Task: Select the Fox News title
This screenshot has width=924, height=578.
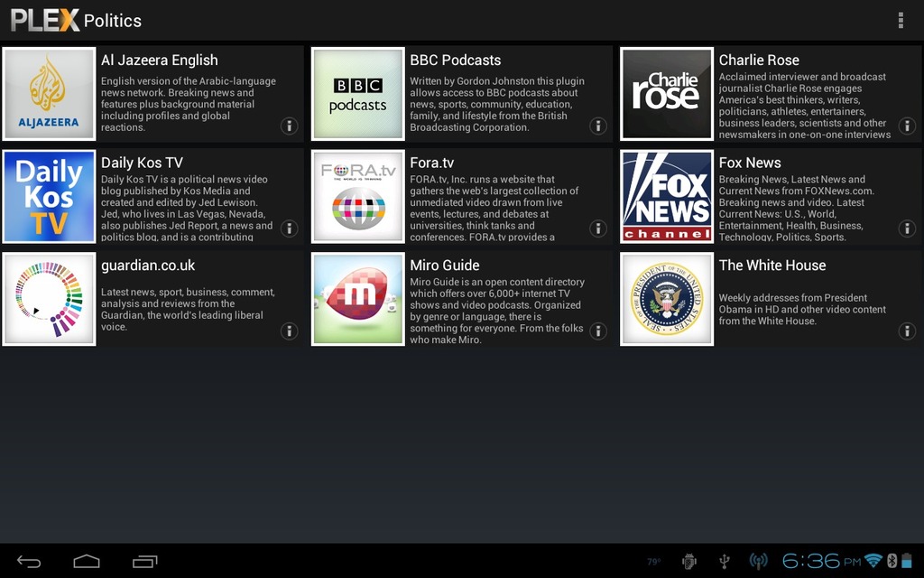Action: pyautogui.click(x=750, y=163)
